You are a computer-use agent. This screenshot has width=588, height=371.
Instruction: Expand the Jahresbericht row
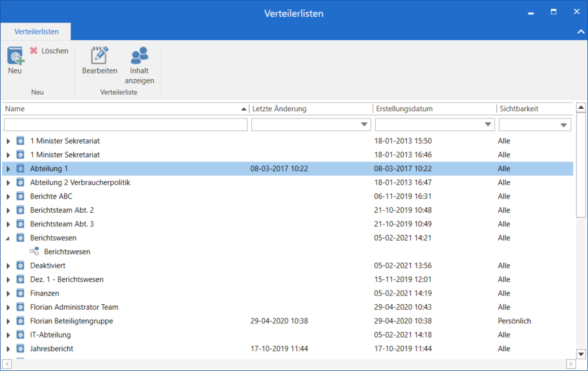[x=8, y=349]
